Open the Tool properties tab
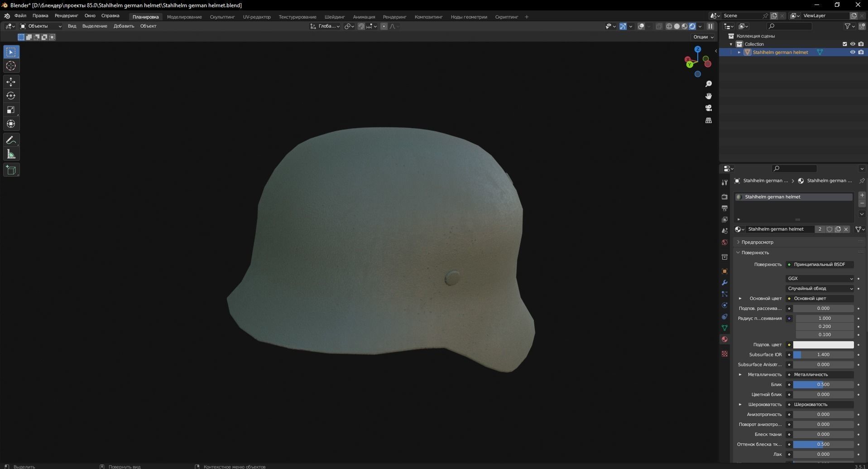Viewport: 868px width, 469px height. pos(724,182)
